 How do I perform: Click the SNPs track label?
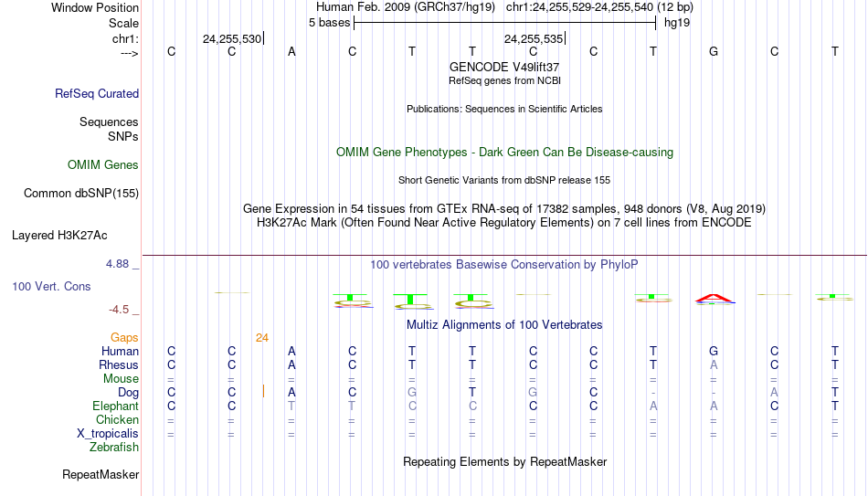click(123, 136)
